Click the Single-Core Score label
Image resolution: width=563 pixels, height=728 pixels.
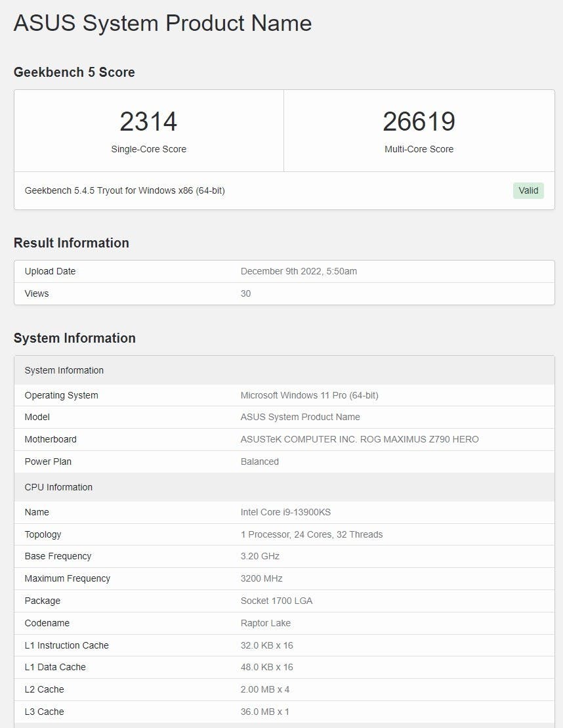(x=148, y=149)
